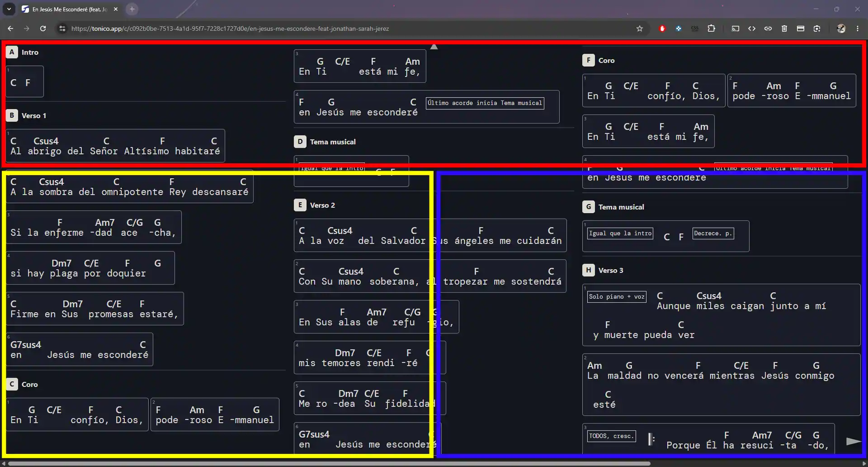Select the Intro chord block C F

(25, 81)
